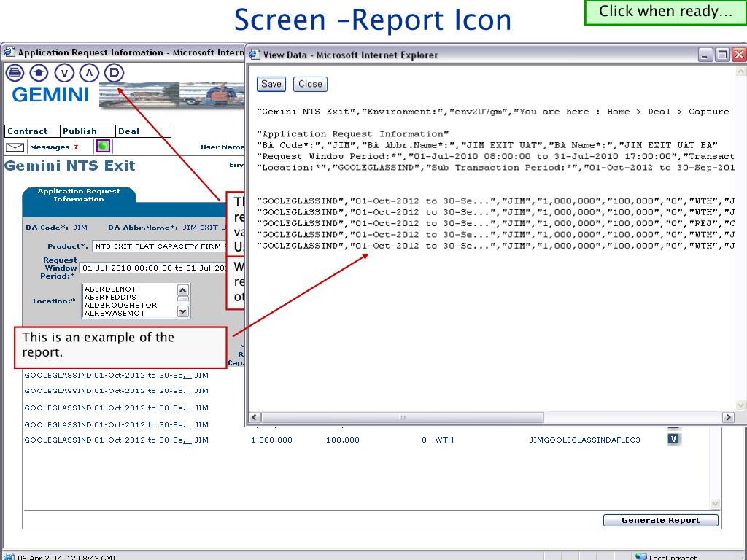Open the Messages envelope icon

coord(15,147)
